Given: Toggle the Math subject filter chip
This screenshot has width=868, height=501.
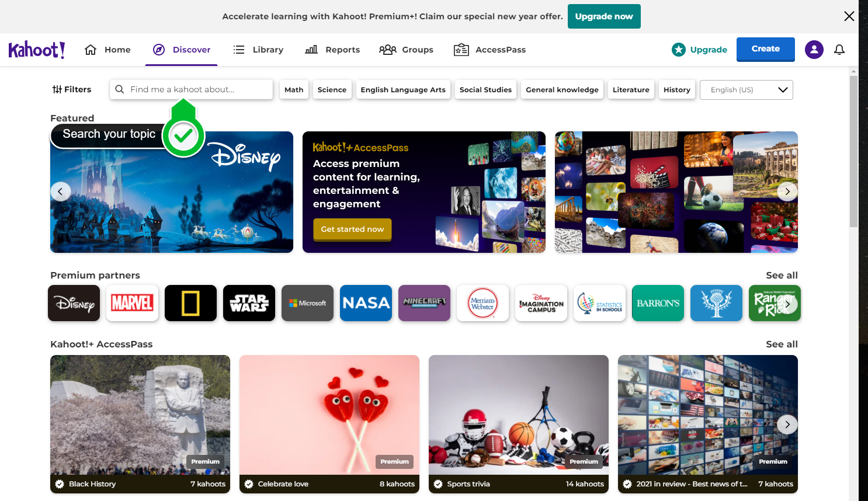Looking at the screenshot, I should (x=294, y=89).
